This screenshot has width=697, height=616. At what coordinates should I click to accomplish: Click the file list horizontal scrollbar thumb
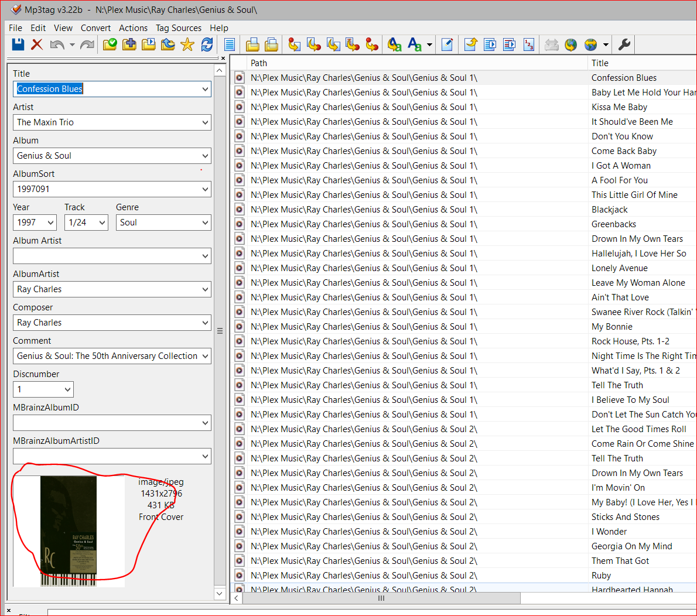(x=381, y=598)
